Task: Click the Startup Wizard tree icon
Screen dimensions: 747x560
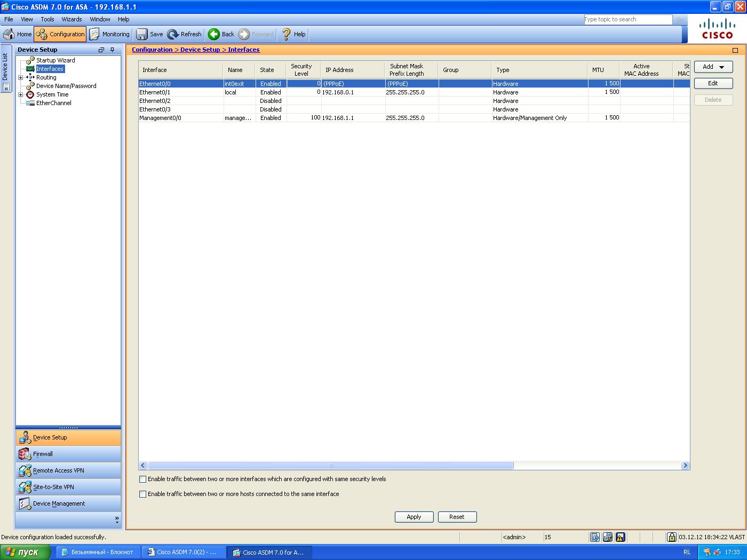Action: (x=30, y=60)
